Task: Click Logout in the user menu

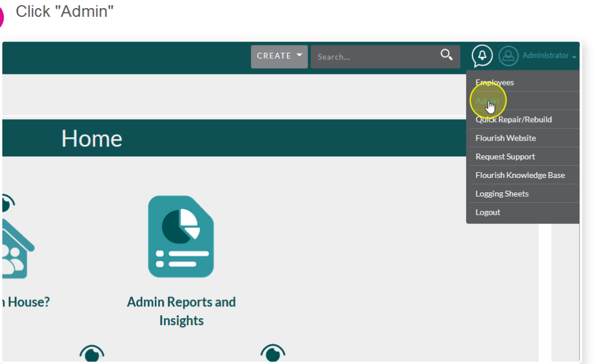Action: click(x=488, y=212)
